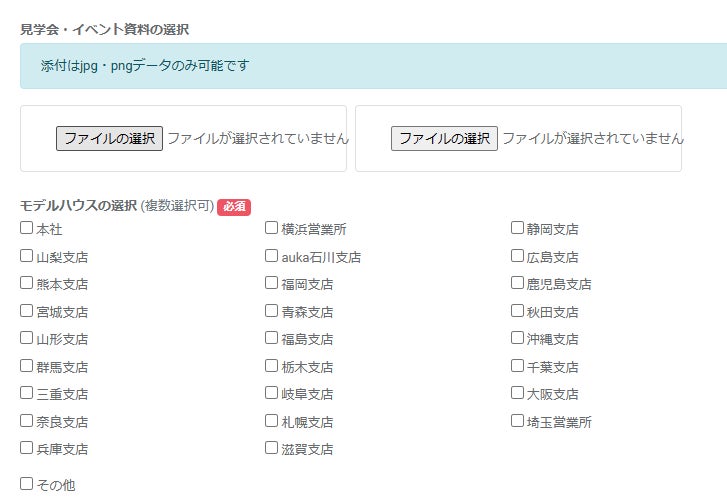Viewport: 727px width, 503px height.
Task: Click the second ファイルの選択 button
Action: (444, 139)
